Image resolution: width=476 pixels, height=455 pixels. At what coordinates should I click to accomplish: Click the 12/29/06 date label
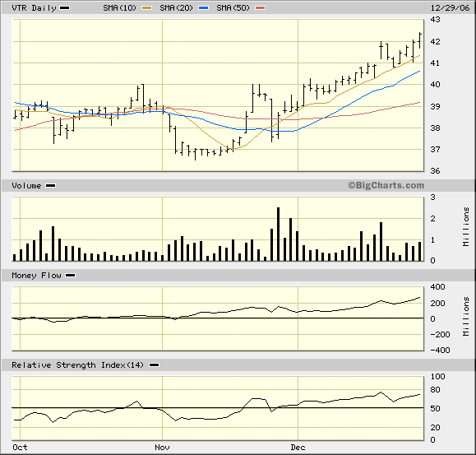pos(451,8)
